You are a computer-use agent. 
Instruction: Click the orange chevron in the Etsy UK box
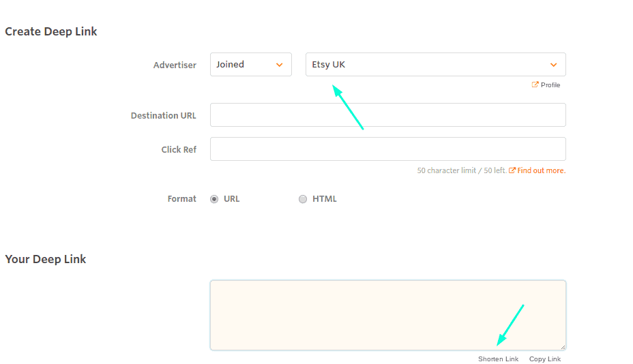click(x=553, y=65)
